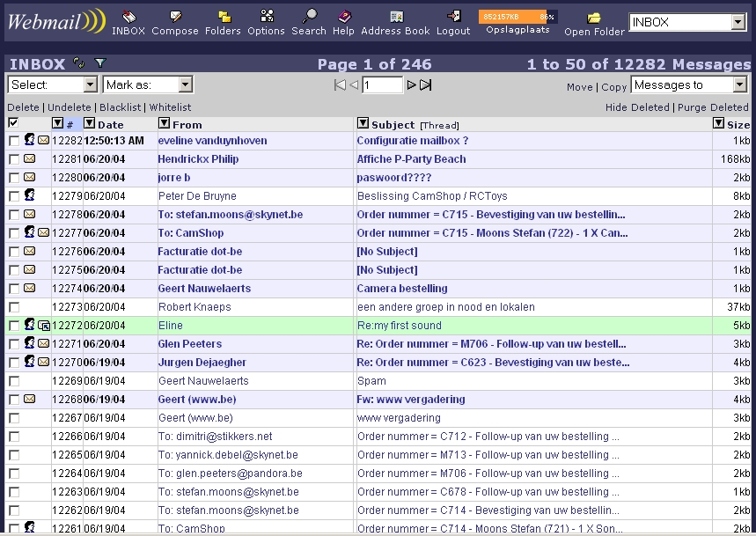Expand the 'Messages to' dropdown
This screenshot has width=756, height=536.
(689, 84)
